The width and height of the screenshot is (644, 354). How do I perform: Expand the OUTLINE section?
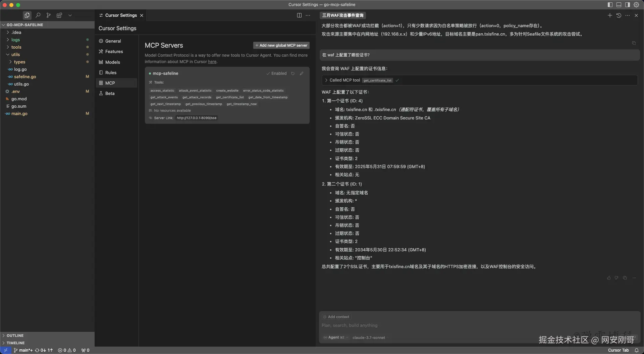coord(47,336)
